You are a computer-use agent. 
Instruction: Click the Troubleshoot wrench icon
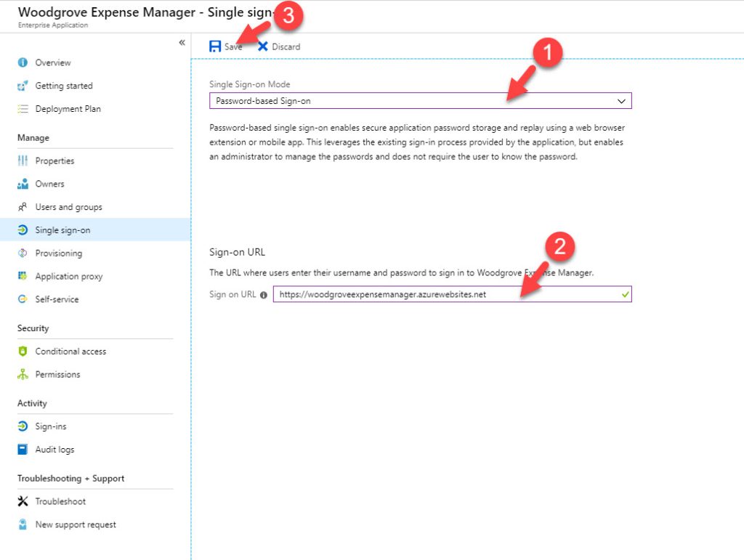(23, 501)
